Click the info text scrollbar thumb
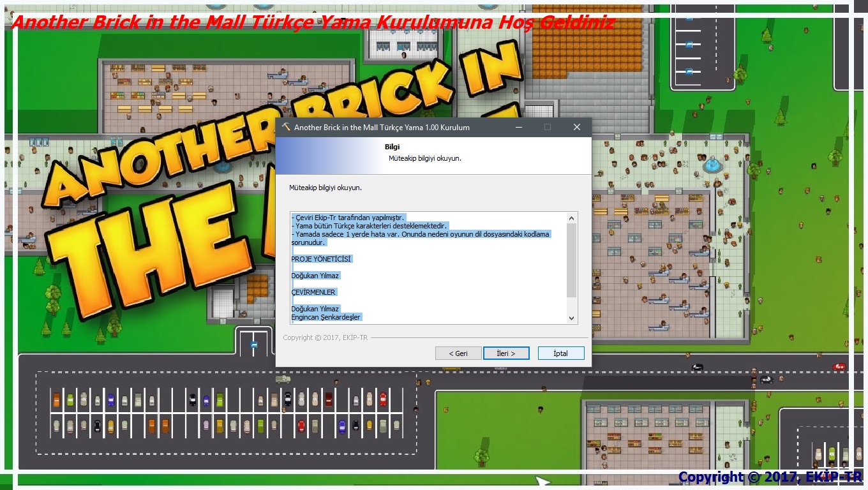 tap(572, 260)
